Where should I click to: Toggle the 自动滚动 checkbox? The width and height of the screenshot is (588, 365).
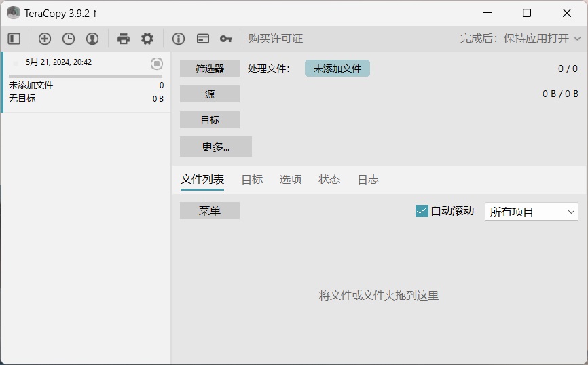[422, 211]
